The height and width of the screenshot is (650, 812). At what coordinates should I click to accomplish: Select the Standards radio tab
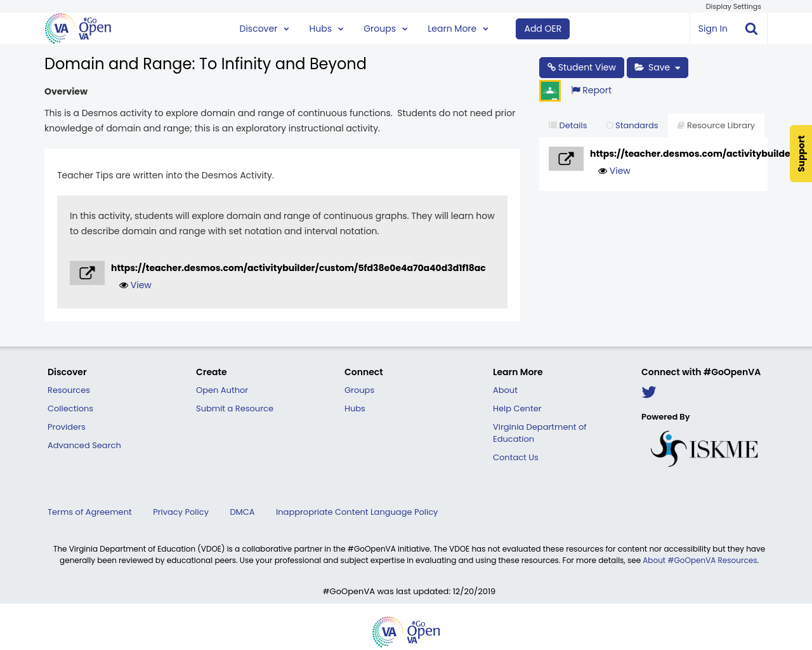[x=632, y=124]
